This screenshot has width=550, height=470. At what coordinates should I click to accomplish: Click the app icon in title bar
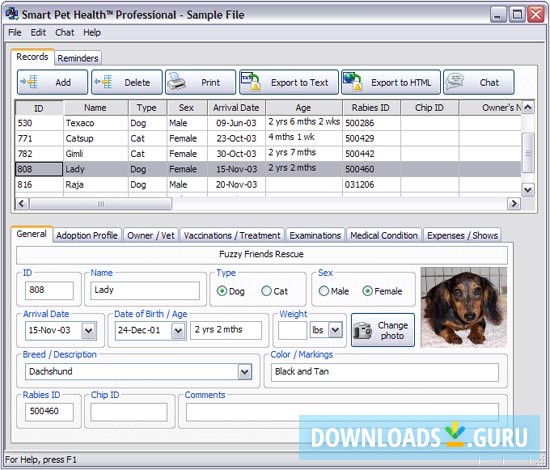point(12,14)
